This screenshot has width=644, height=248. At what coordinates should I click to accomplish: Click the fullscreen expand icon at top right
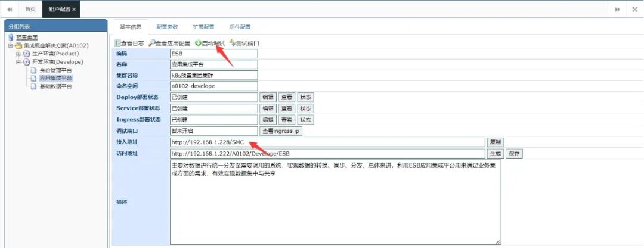pyautogui.click(x=634, y=9)
